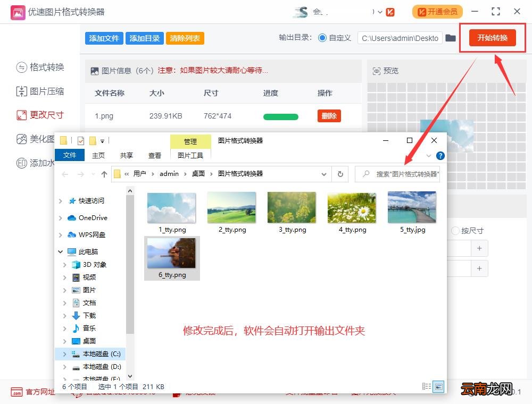Collapse the 此电脑 tree node
The height and width of the screenshot is (404, 532).
pyautogui.click(x=61, y=251)
